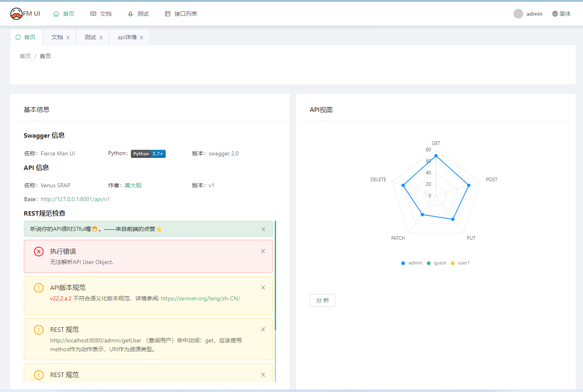
Task: Click the DELETE data point on radar
Action: click(x=403, y=185)
